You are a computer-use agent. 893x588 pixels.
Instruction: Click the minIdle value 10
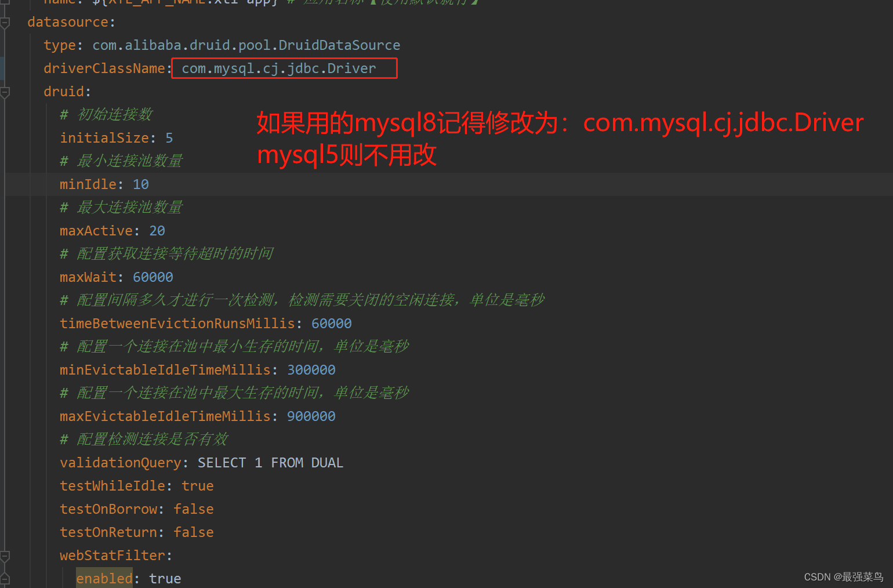click(141, 184)
